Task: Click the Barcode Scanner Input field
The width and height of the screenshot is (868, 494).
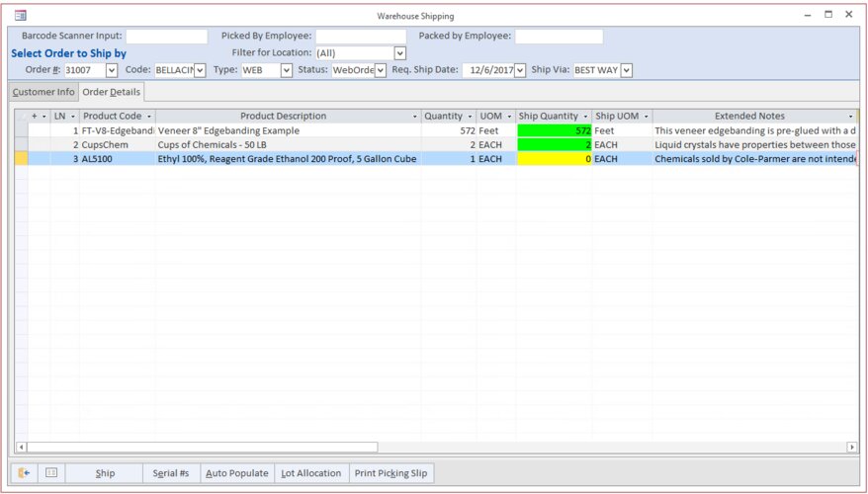Action: click(x=166, y=37)
